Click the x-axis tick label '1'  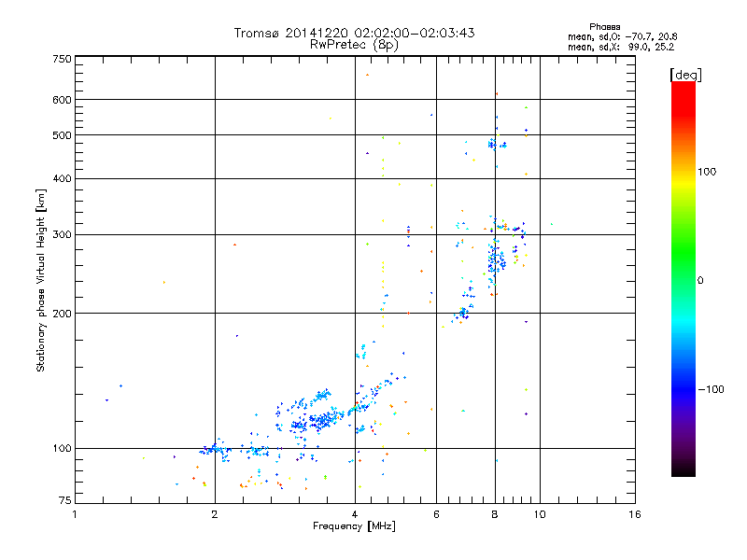click(x=75, y=514)
